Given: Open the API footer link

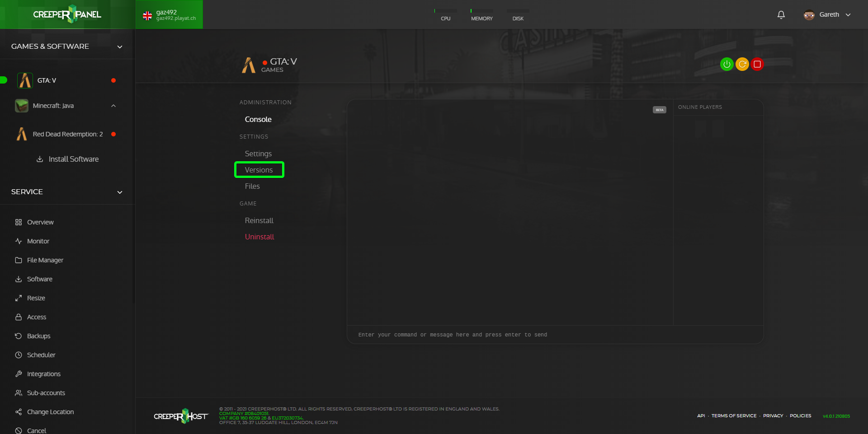Looking at the screenshot, I should (701, 416).
